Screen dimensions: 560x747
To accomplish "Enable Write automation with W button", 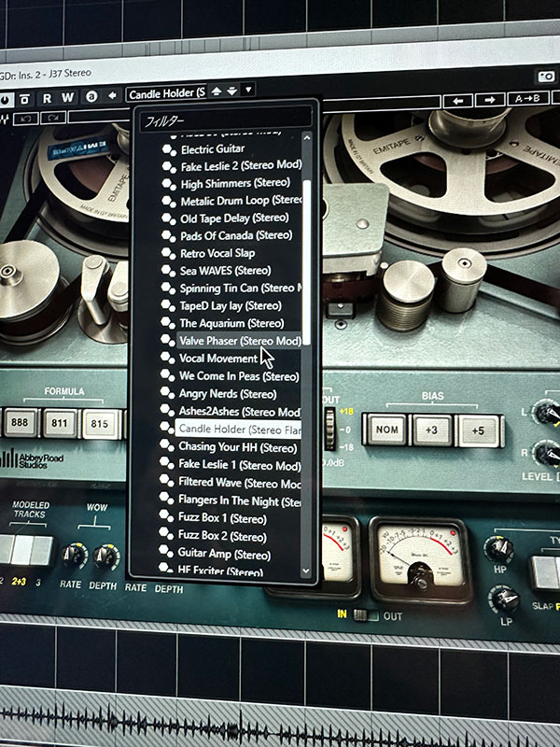I will coord(67,98).
